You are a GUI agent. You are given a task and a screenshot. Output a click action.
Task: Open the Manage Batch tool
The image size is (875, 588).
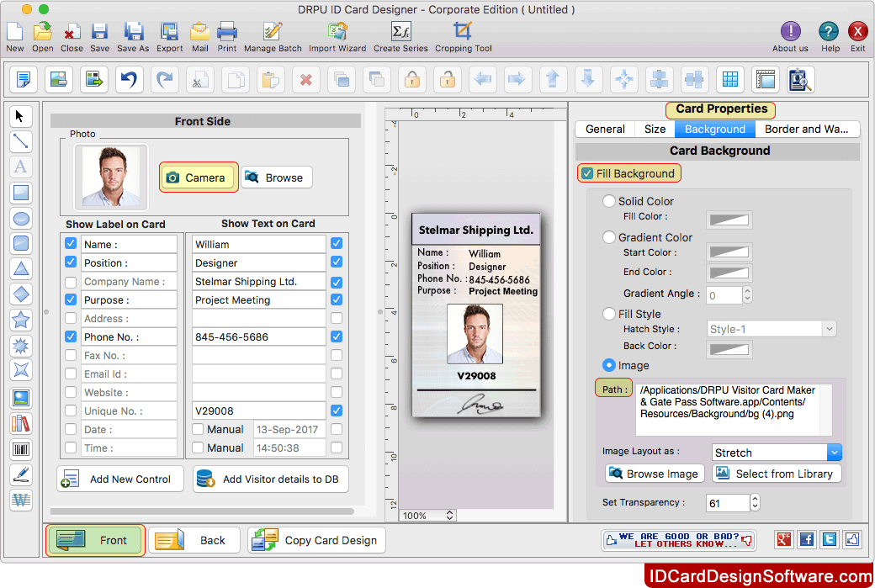(273, 37)
